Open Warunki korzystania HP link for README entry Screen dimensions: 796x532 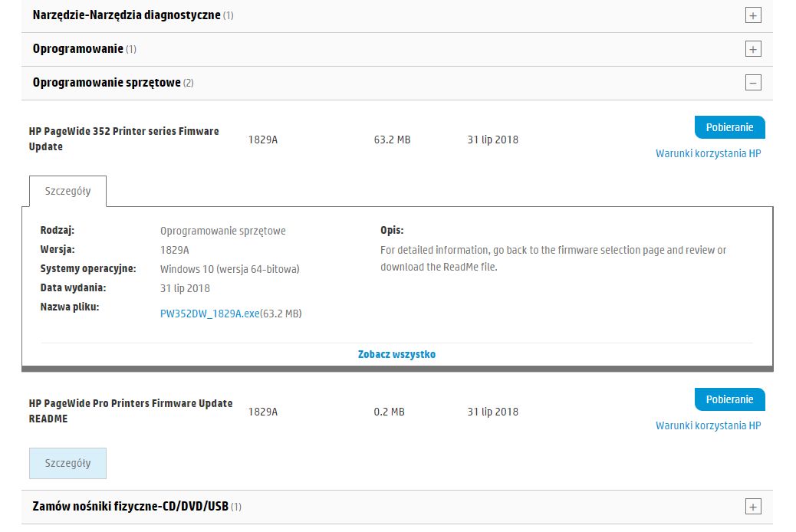point(708,425)
